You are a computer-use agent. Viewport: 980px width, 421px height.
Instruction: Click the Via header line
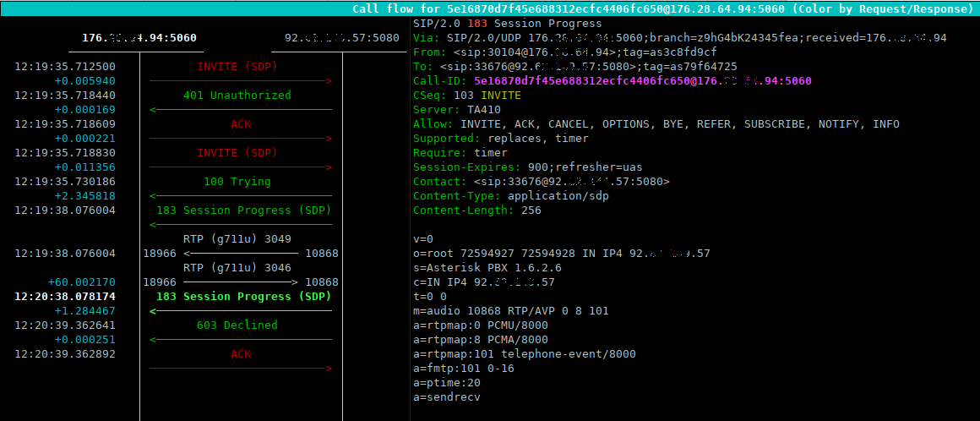(x=679, y=38)
